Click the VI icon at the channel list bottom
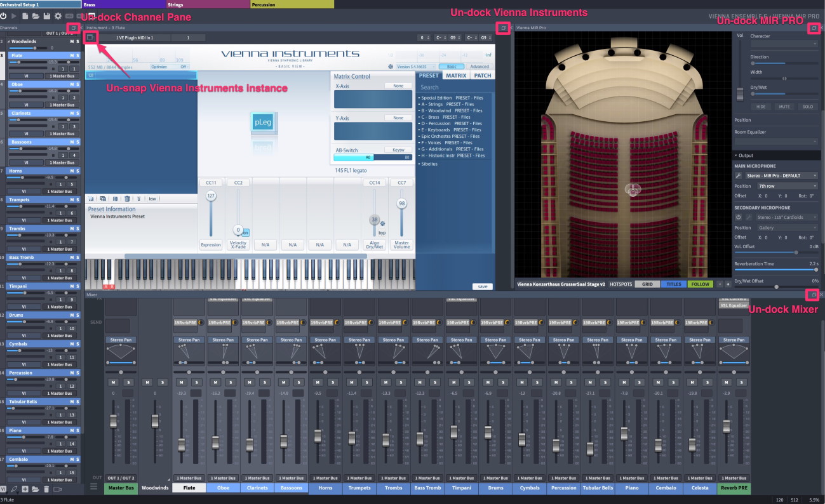Viewport: 825px width, 504px height. tap(3, 489)
